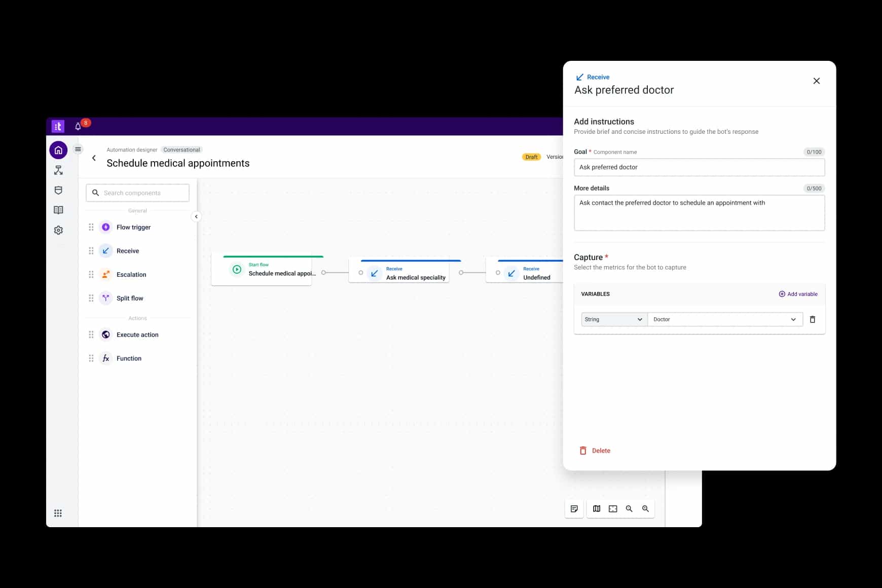Image resolution: width=882 pixels, height=588 pixels.
Task: Click the fit-to-screen icon
Action: pos(613,508)
